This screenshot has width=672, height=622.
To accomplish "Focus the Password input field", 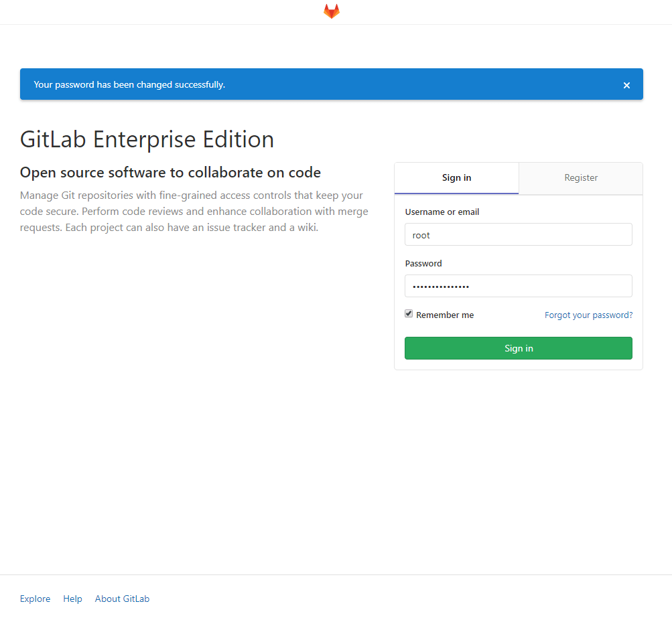I will point(518,286).
